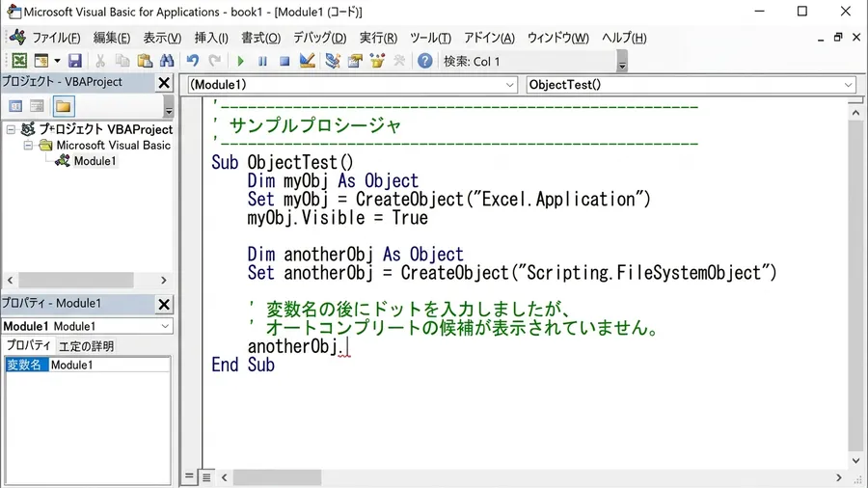868x488 pixels.
Task: Collapse the VBAProject tree node
Action: [11, 129]
